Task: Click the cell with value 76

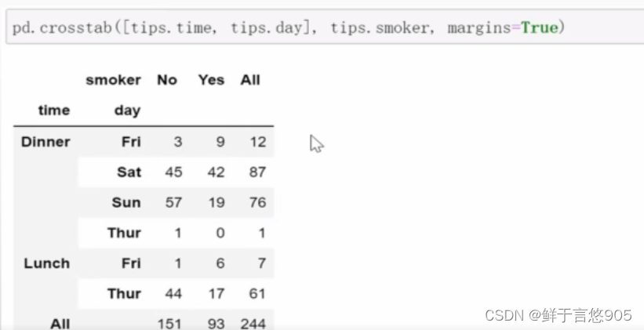Action: (x=257, y=202)
